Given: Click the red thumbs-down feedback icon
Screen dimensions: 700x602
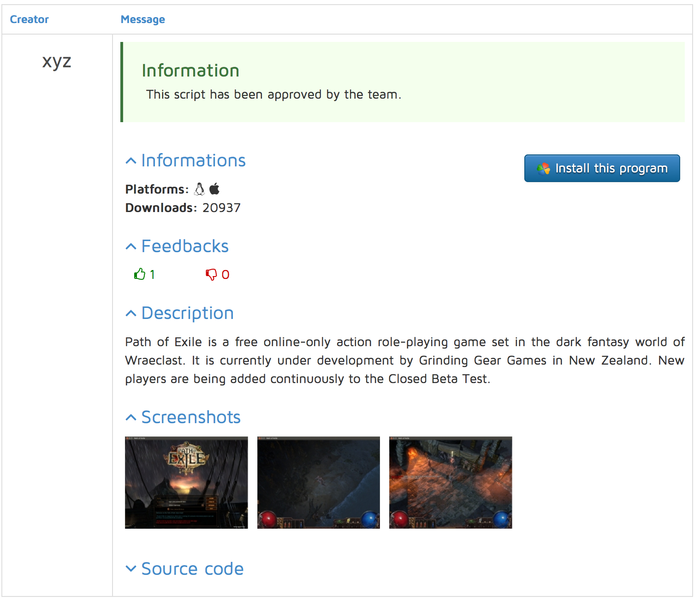Looking at the screenshot, I should pyautogui.click(x=211, y=275).
